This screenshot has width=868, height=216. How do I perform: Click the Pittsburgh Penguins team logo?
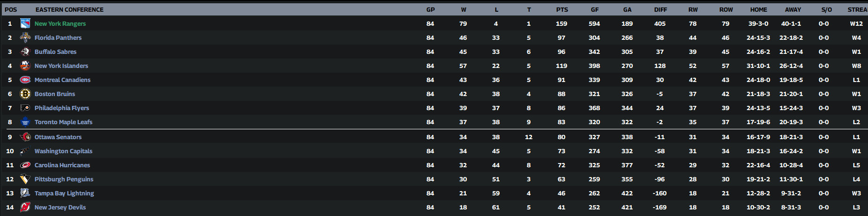[x=25, y=179]
